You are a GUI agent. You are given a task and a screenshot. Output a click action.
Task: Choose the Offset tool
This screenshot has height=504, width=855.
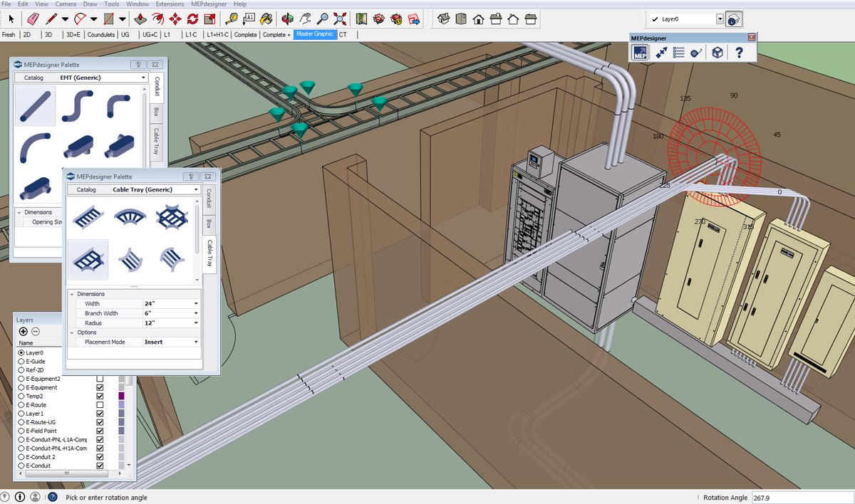pos(157,19)
